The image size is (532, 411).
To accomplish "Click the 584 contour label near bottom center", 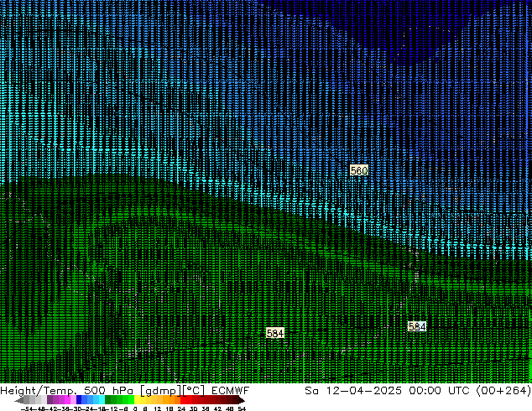I will click(x=275, y=333).
